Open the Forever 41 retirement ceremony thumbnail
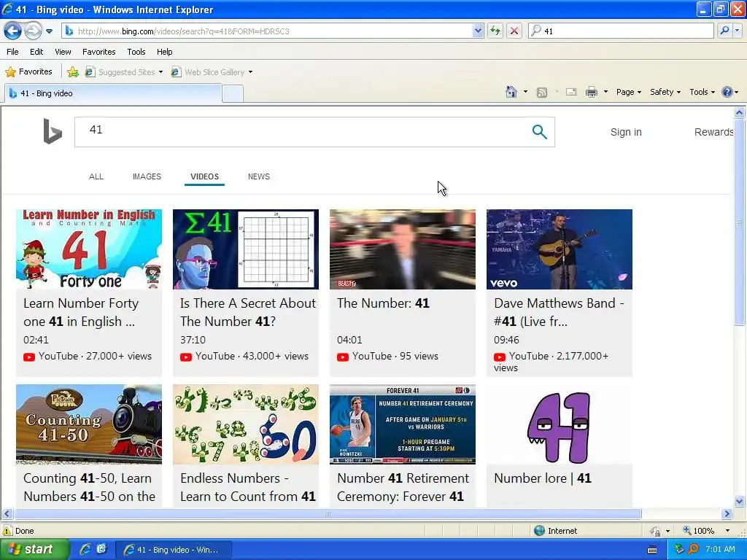Image resolution: width=747 pixels, height=560 pixels. point(403,424)
